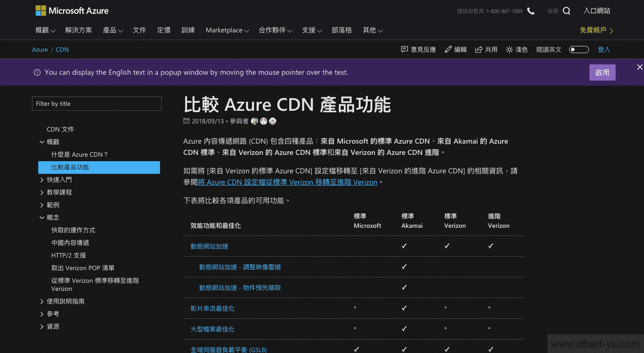Open 從標準 Verizon 標準移轉至進階 Verizon item
The width and height of the screenshot is (644, 353).
tap(95, 285)
